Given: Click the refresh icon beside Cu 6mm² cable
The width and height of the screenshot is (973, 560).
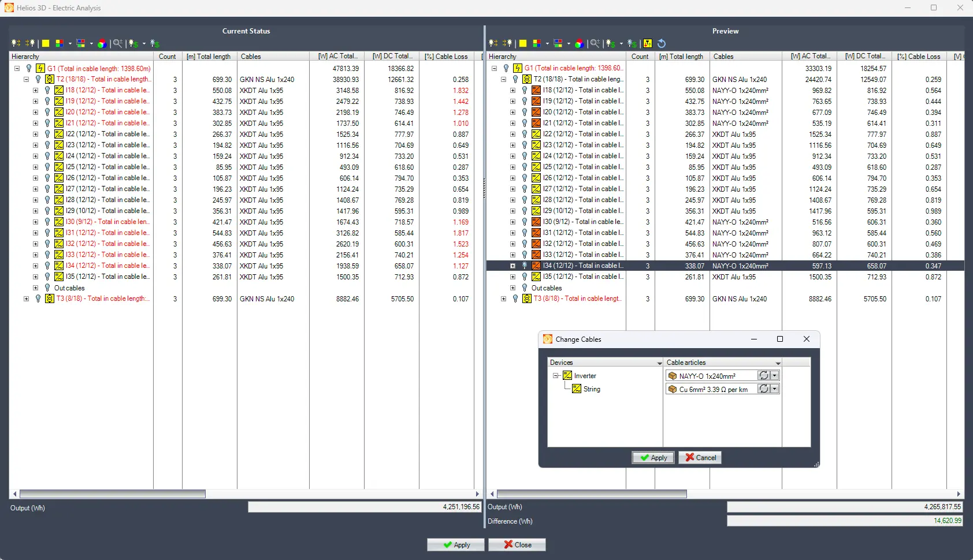Looking at the screenshot, I should pyautogui.click(x=764, y=389).
